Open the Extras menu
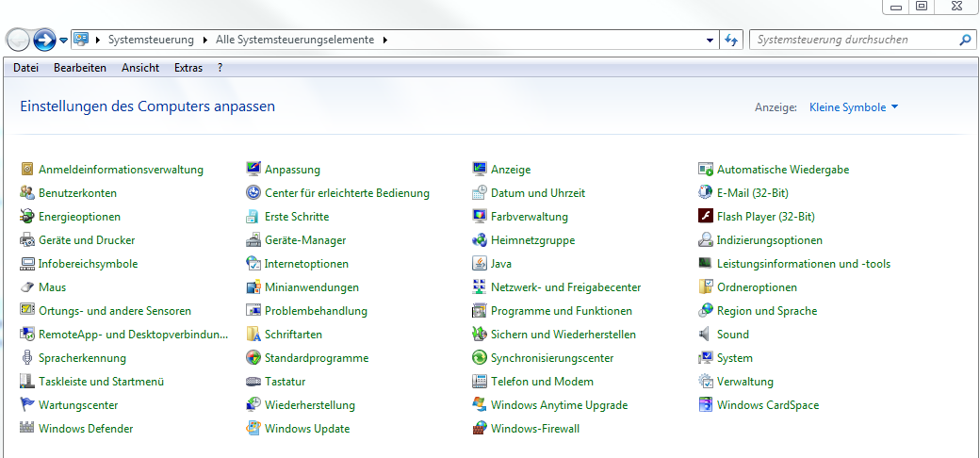Viewport: 980px width, 458px height. coord(188,68)
